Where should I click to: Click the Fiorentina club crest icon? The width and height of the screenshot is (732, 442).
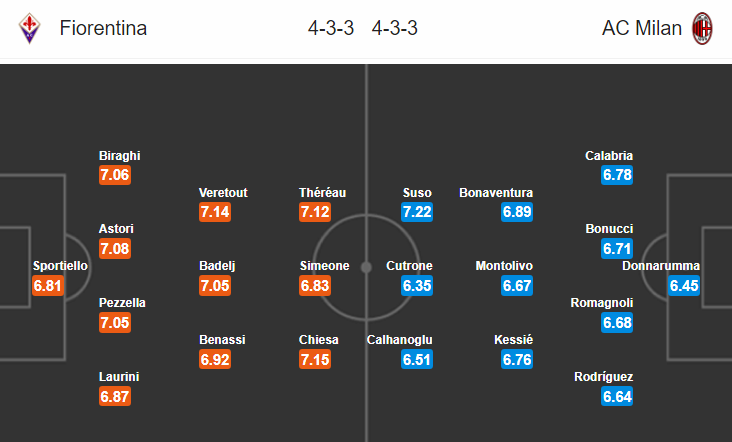(29, 28)
